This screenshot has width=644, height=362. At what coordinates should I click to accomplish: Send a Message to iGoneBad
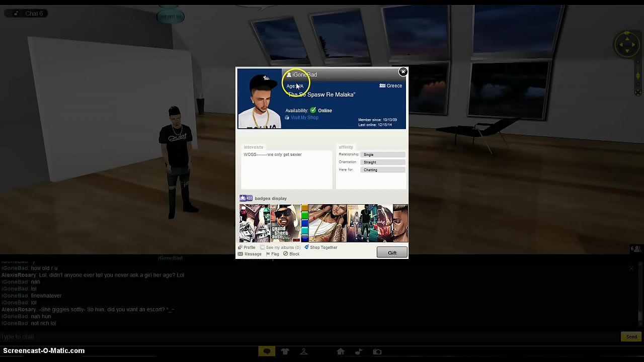(x=250, y=254)
